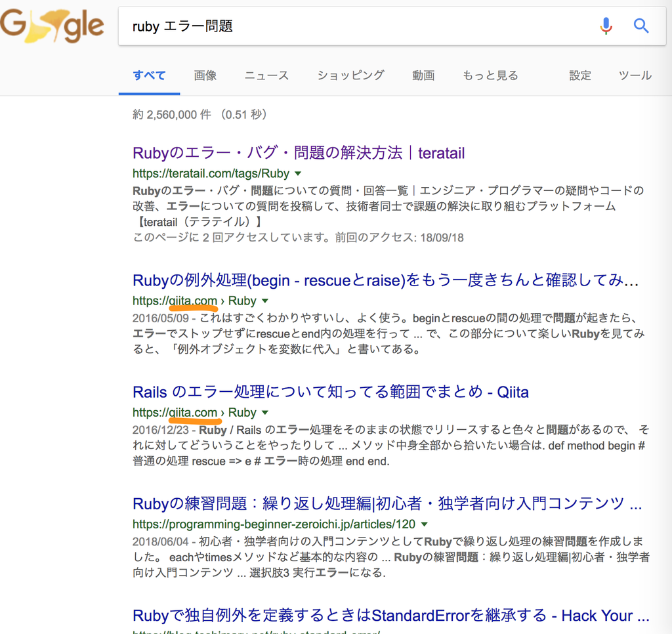Expand the もっと見る menu
This screenshot has height=634, width=672.
pos(490,75)
